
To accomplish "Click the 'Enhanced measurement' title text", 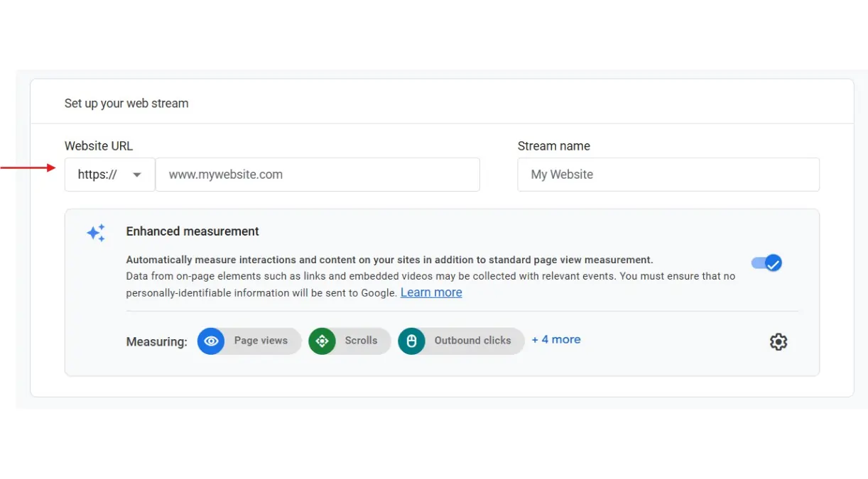I will [x=192, y=231].
